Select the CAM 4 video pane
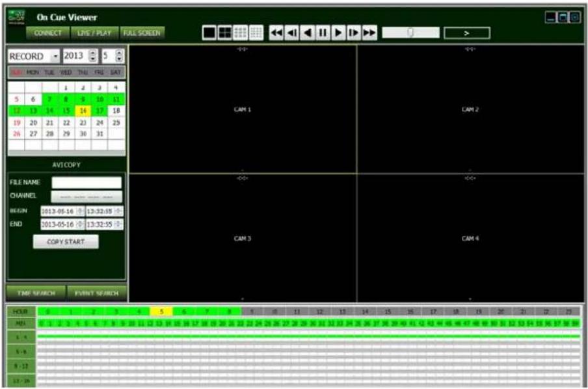 coord(470,238)
